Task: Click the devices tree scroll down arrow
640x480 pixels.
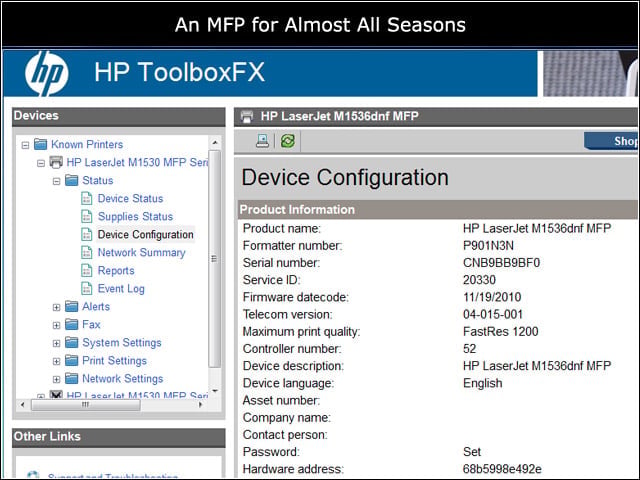Action: tap(215, 391)
